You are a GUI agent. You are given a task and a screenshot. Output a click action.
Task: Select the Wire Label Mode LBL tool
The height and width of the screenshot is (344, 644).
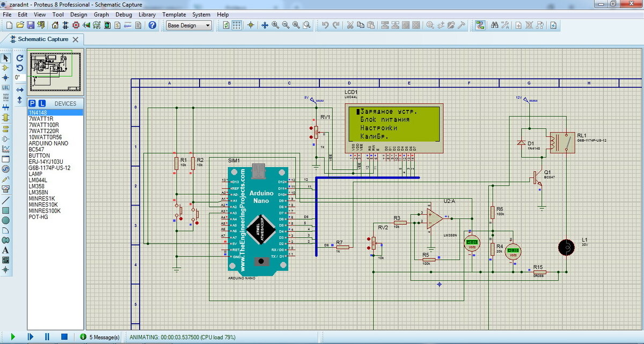pos(6,87)
